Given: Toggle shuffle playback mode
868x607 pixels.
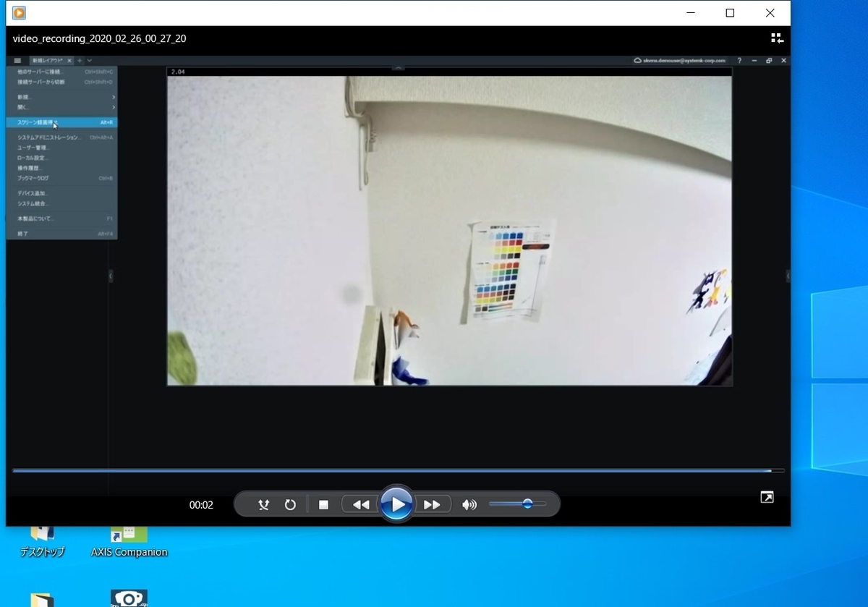Looking at the screenshot, I should (264, 504).
